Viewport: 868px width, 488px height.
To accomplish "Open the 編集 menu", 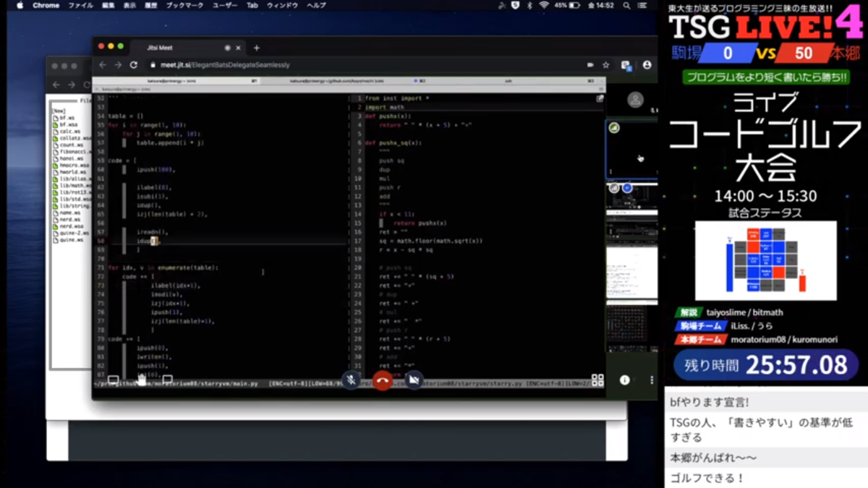I will tap(109, 5).
